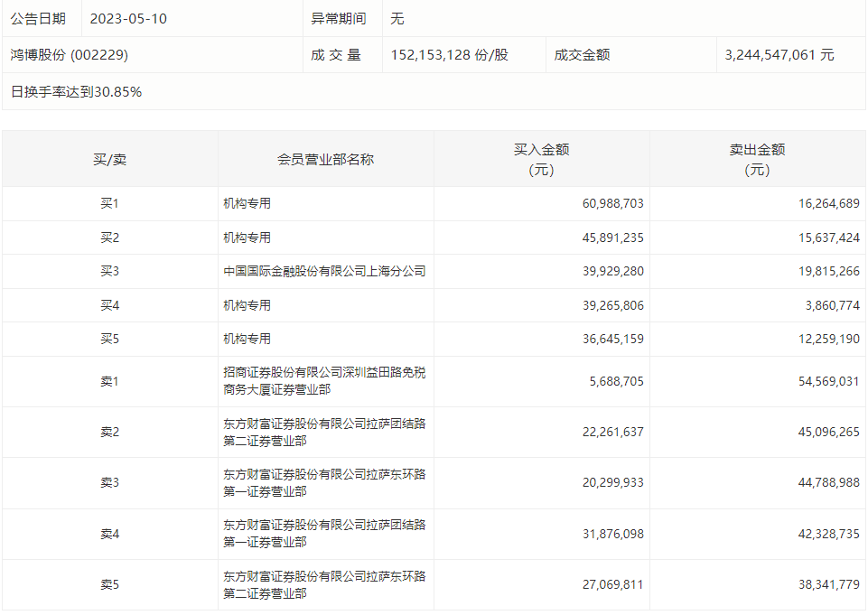Select sell amount 45,096,265

(828, 433)
